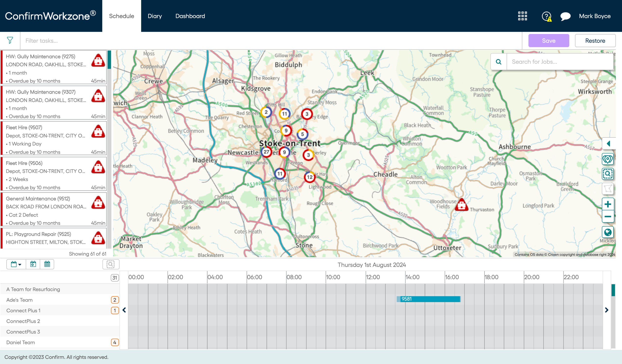Click the Save button
The height and width of the screenshot is (364, 622).
click(x=548, y=41)
